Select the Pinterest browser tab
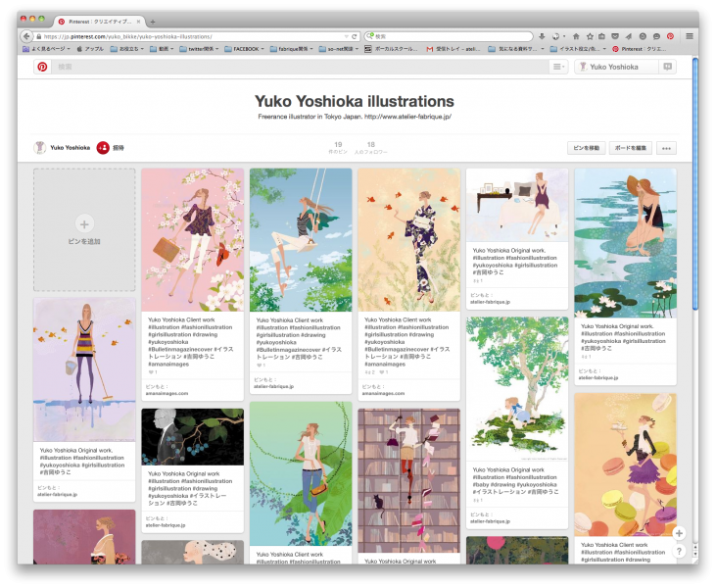The height and width of the screenshot is (588, 716). coord(100,22)
